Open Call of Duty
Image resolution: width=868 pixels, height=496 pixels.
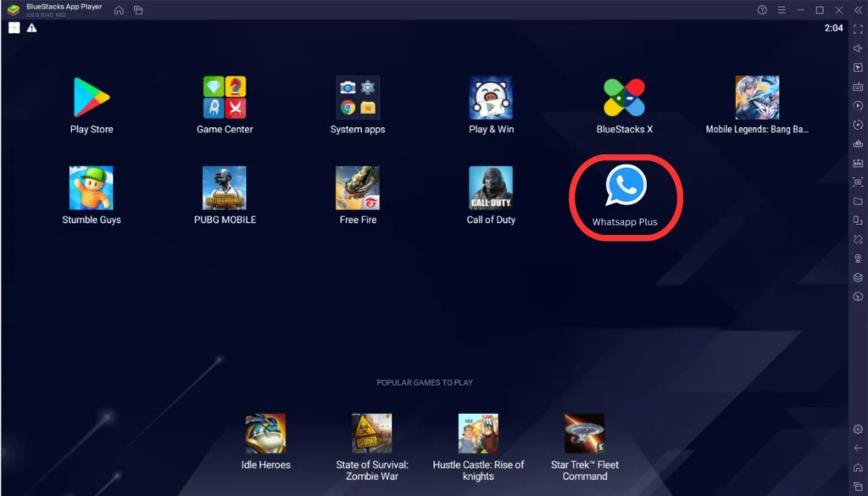(491, 187)
